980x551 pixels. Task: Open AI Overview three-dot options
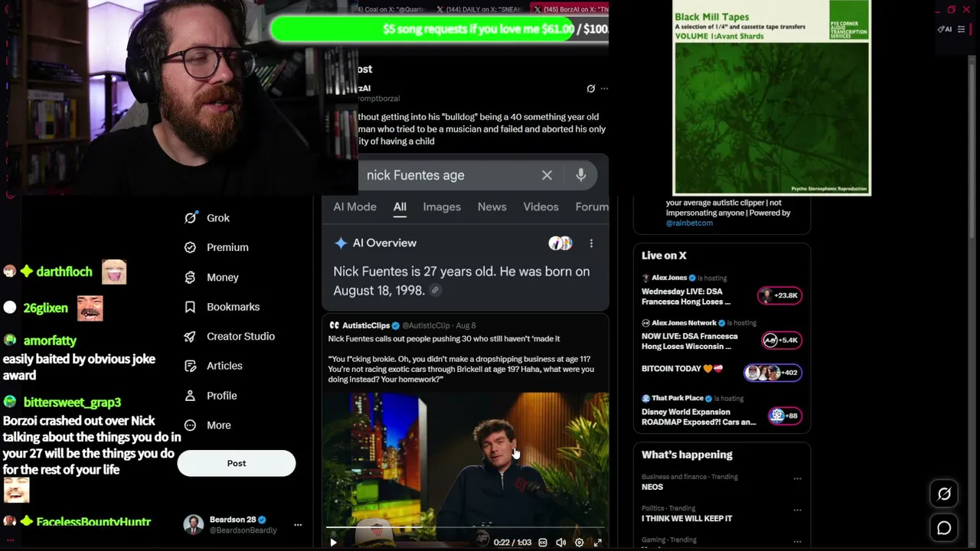coord(591,243)
